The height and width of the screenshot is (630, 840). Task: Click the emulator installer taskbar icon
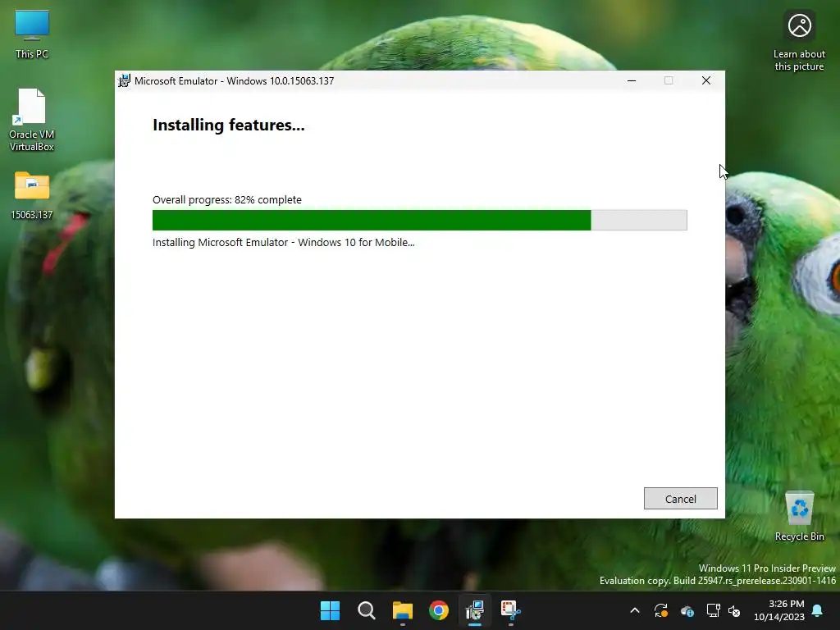pos(475,610)
